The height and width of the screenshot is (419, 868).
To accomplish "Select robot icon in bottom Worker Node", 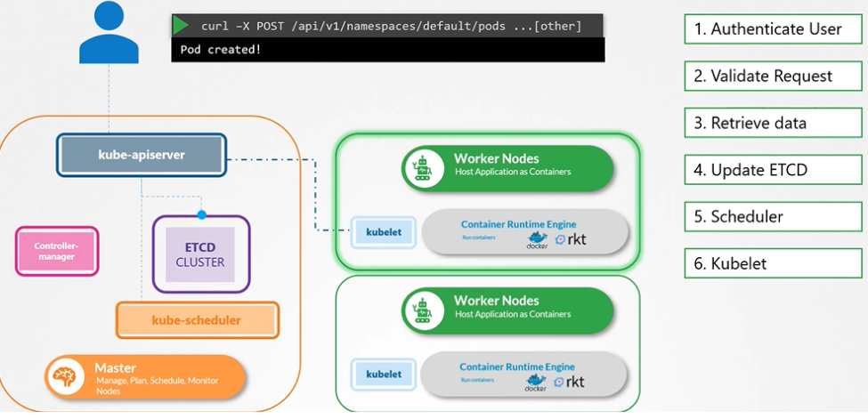I will 422,309.
